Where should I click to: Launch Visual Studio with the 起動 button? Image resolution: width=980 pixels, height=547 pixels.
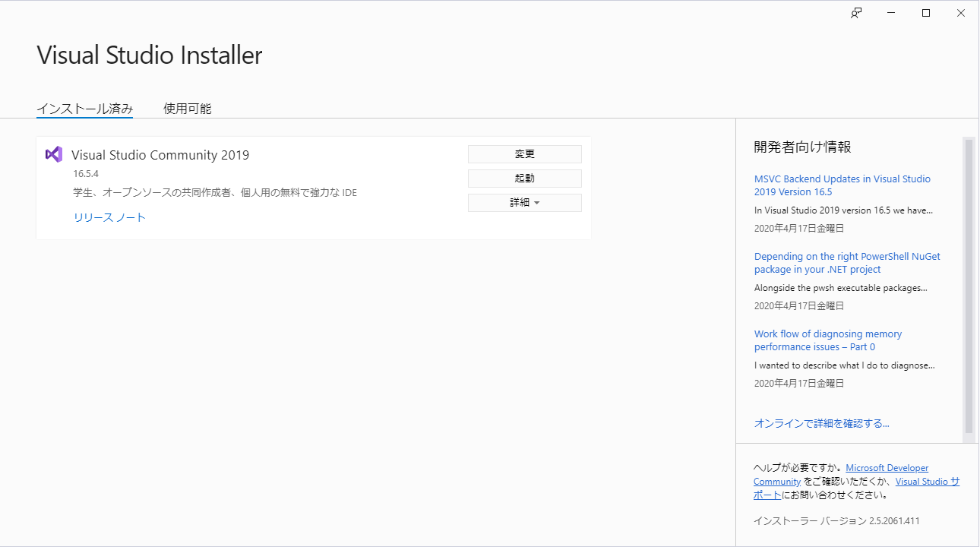[x=525, y=179]
